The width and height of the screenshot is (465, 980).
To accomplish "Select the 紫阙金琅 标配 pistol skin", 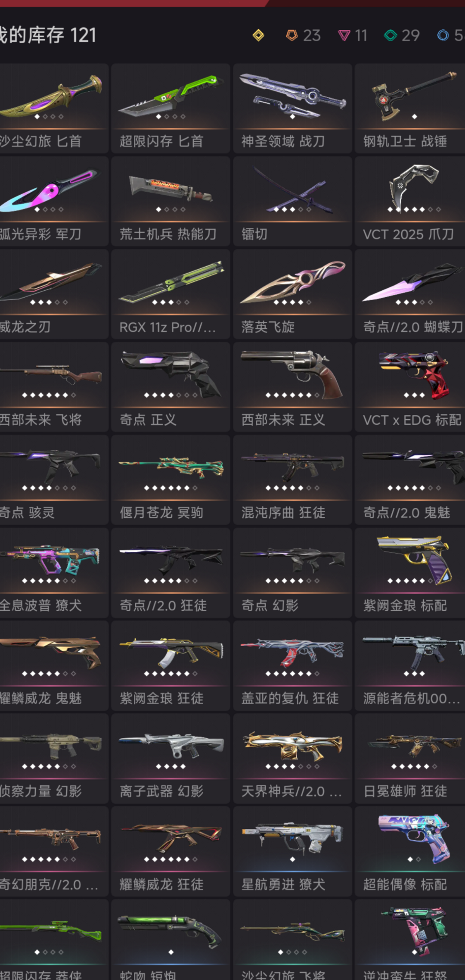I will pos(410,572).
